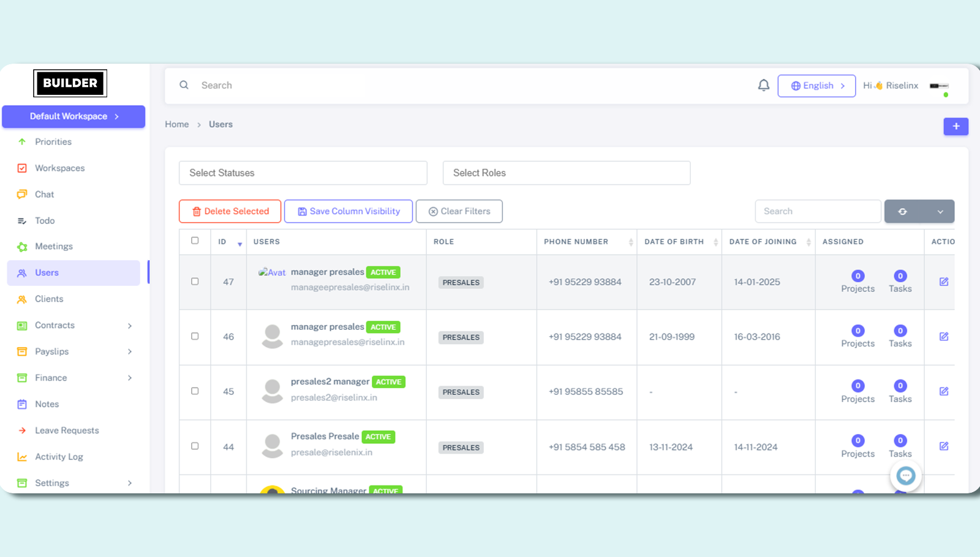This screenshot has width=980, height=557.
Task: Tick the checkbox for user ID 46
Action: 195,336
